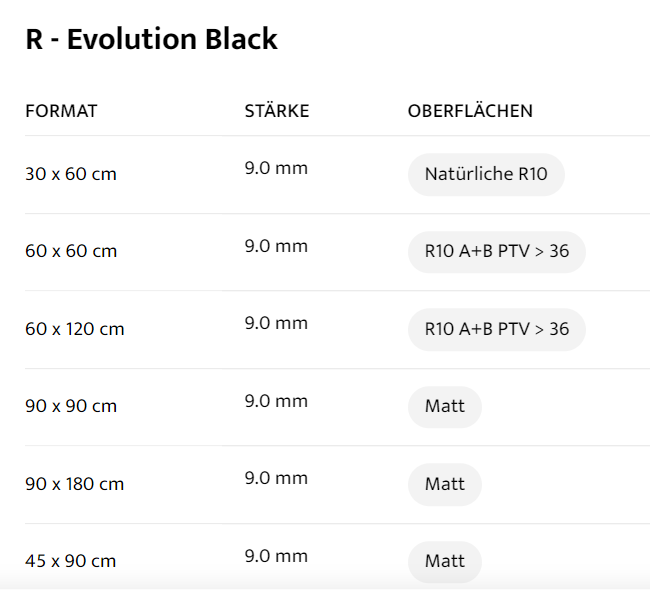The width and height of the screenshot is (650, 602).
Task: Click the 9.0 mm thickness in the 30 x 60 cm row
Action: 276,168
